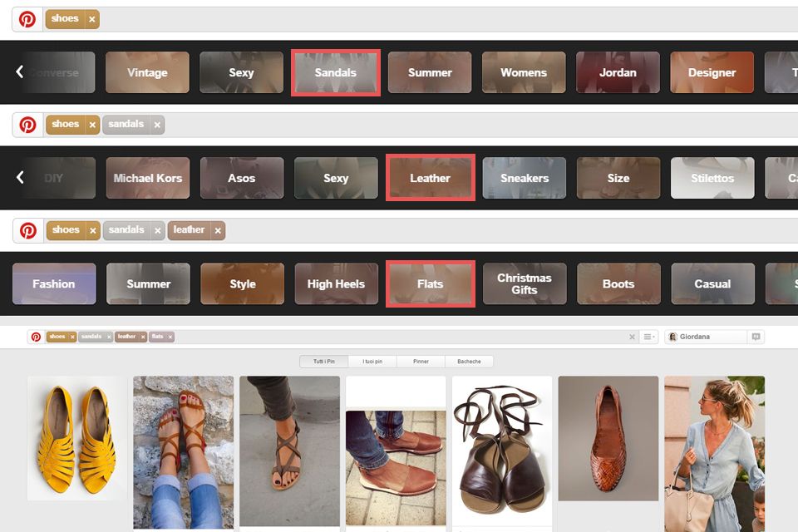
Task: Remove the sandals tag in the bar ending with leather
Action: [x=158, y=230]
